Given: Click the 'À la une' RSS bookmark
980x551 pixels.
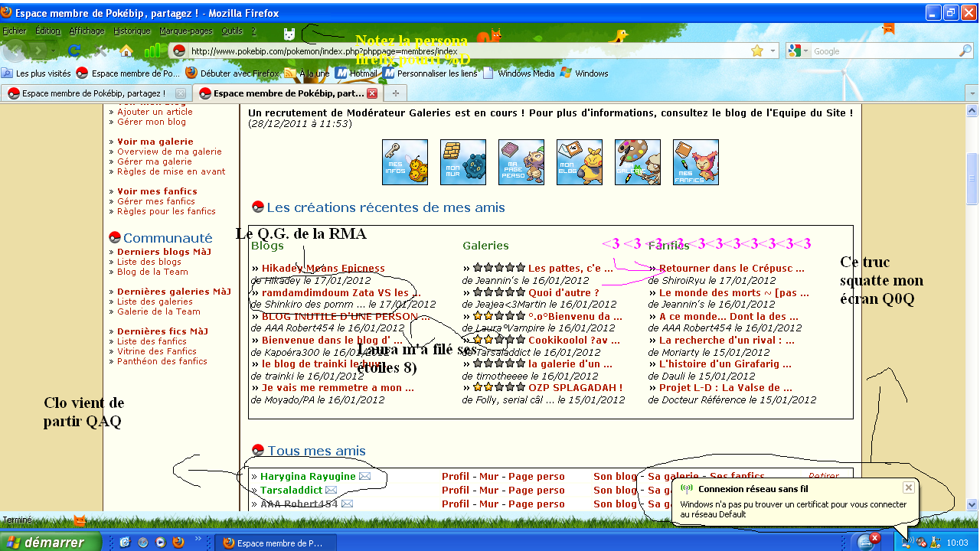Looking at the screenshot, I should coord(307,73).
